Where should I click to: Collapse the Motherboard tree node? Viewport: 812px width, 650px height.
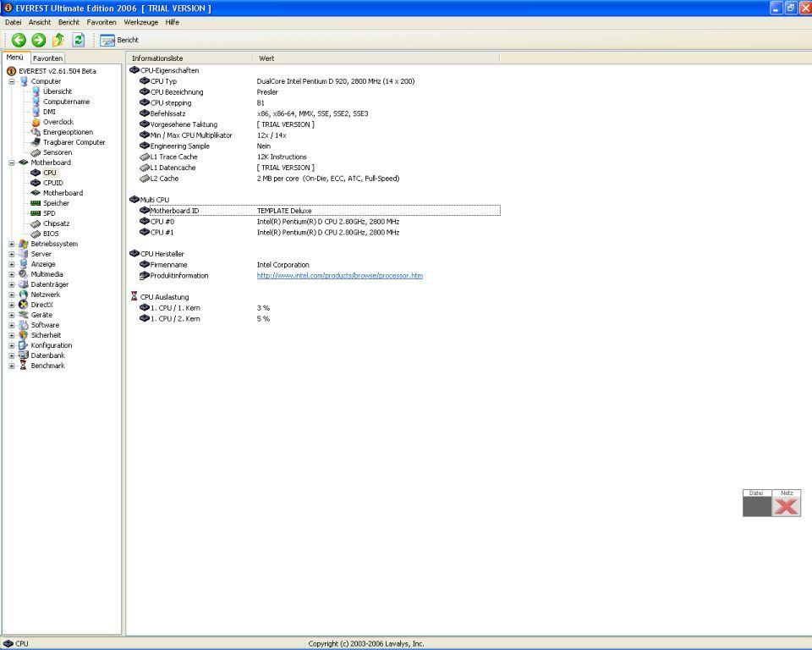click(11, 162)
